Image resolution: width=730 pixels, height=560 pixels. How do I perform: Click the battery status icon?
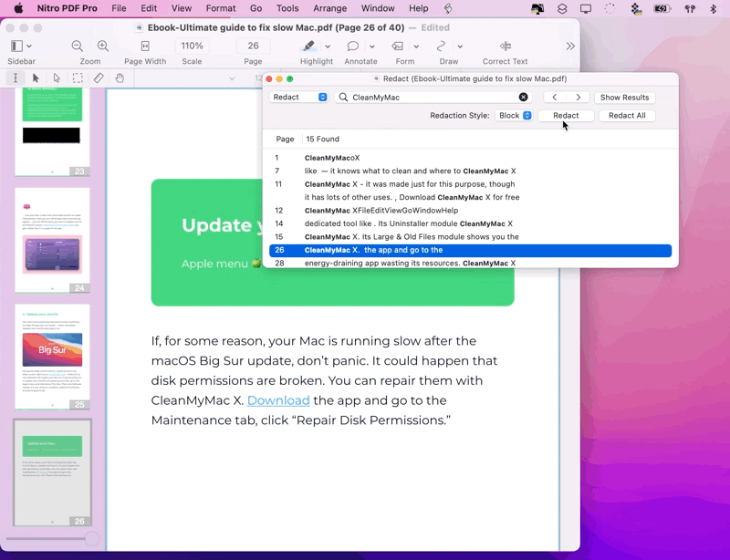[x=662, y=8]
